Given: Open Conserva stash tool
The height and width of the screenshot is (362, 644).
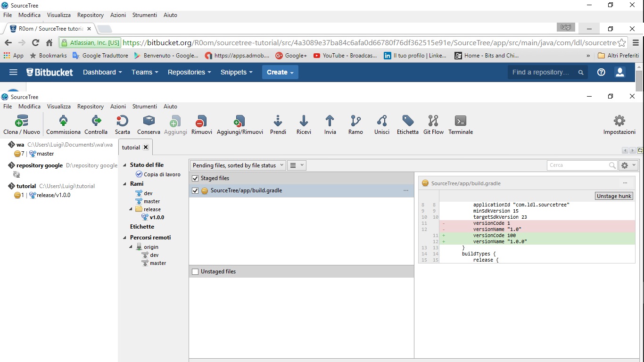Looking at the screenshot, I should pos(149,121).
